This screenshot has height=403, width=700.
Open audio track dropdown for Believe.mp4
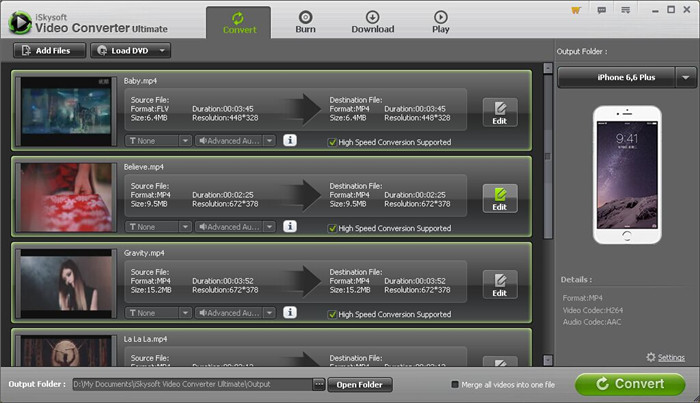click(235, 227)
